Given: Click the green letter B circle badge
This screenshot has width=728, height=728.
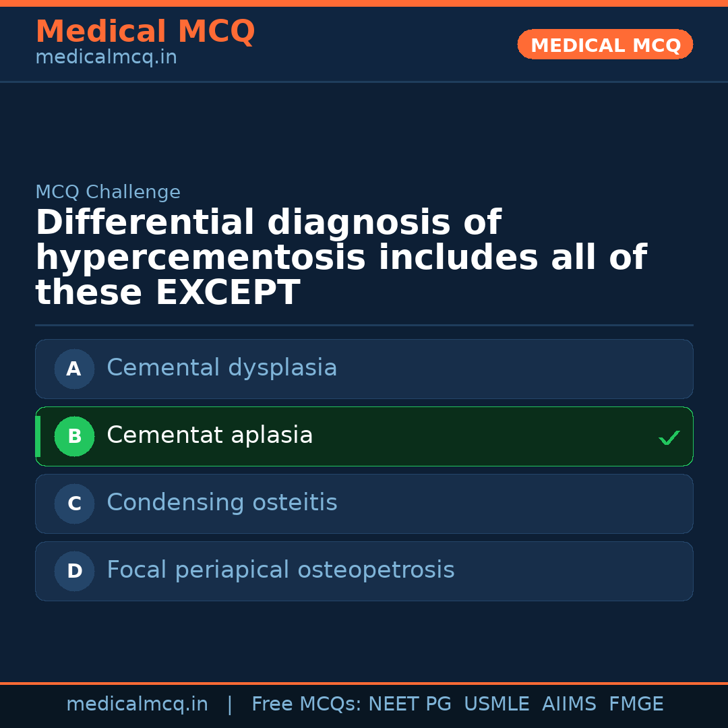Looking at the screenshot, I should point(74,436).
